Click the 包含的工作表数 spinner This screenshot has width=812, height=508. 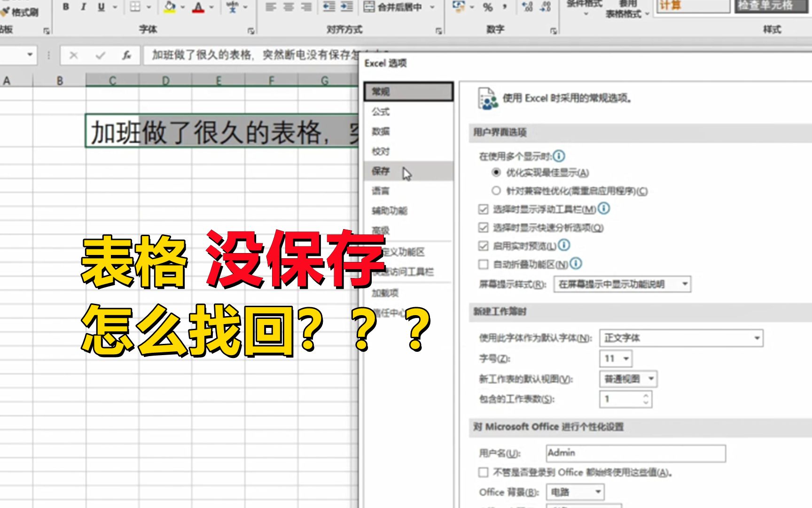coord(646,399)
